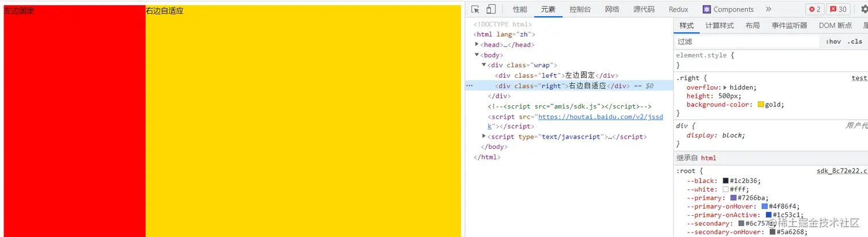
Task: Open the React Components tab
Action: click(x=728, y=9)
